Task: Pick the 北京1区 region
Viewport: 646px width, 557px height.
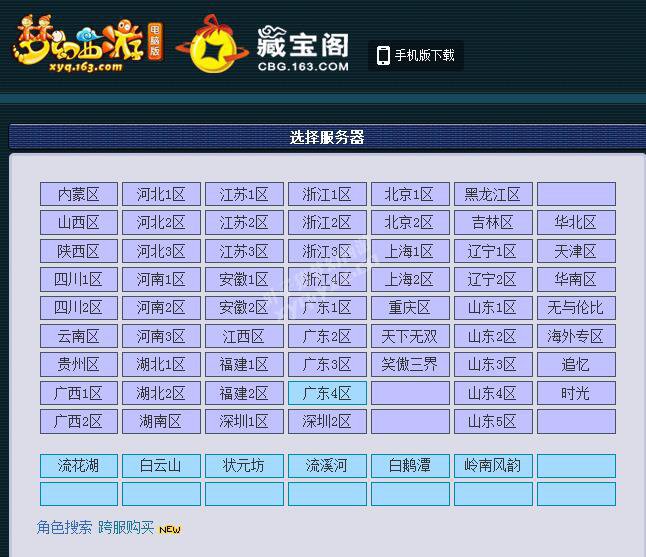Action: tap(410, 194)
